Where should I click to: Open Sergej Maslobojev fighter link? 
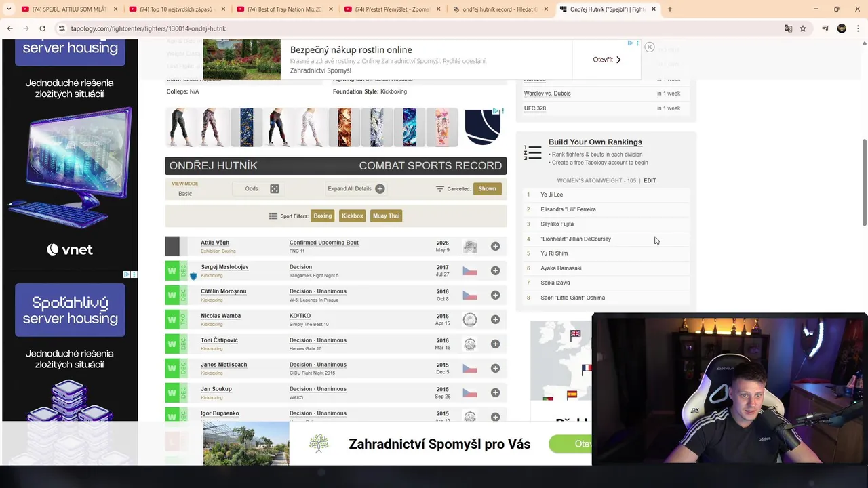coord(224,267)
